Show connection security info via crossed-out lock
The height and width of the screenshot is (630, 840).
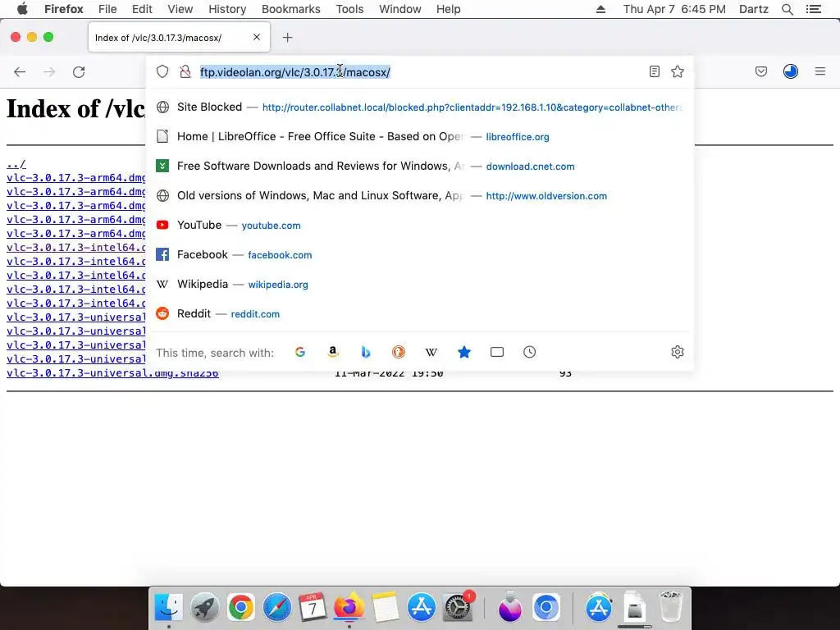tap(185, 72)
